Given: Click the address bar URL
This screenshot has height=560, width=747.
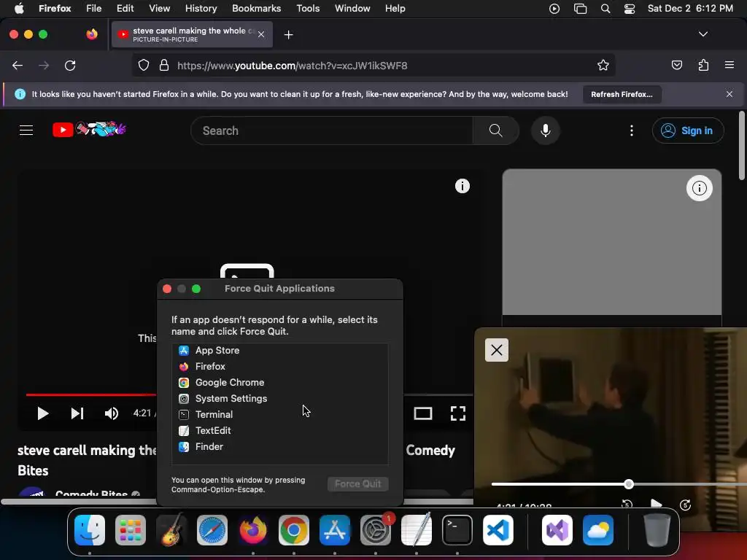Looking at the screenshot, I should pos(292,66).
